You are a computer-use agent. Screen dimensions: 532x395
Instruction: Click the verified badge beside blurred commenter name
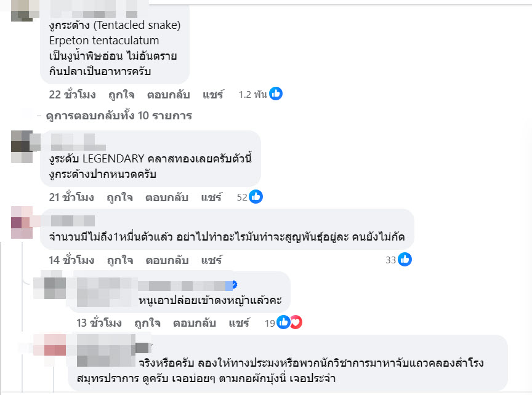click(x=233, y=285)
